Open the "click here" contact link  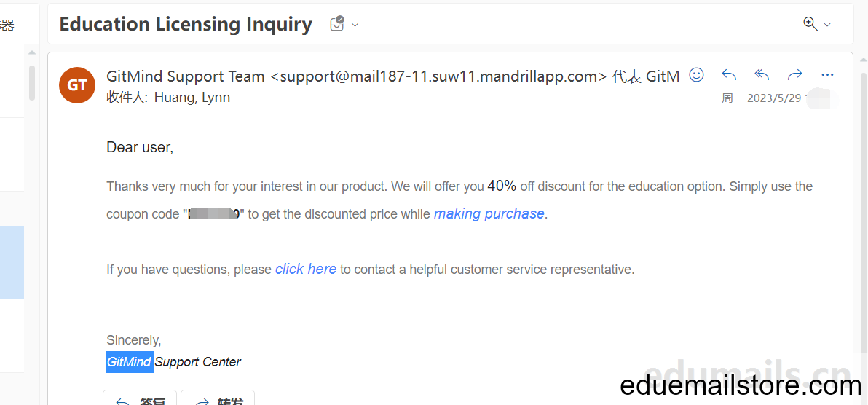pyautogui.click(x=306, y=270)
